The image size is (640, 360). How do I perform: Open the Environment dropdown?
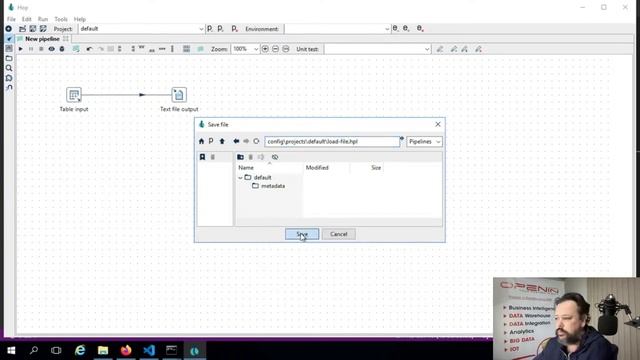click(x=337, y=29)
